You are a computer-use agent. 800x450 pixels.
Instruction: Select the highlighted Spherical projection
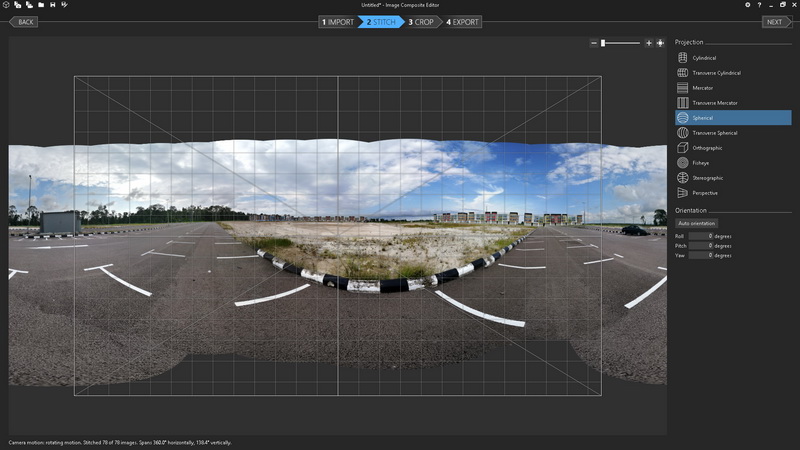click(733, 118)
